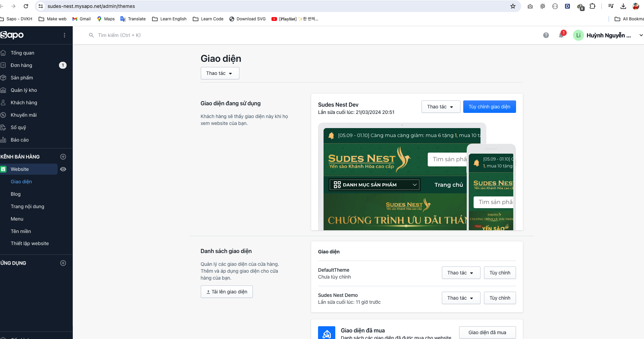Add a sales channel with plus icon

[63, 157]
